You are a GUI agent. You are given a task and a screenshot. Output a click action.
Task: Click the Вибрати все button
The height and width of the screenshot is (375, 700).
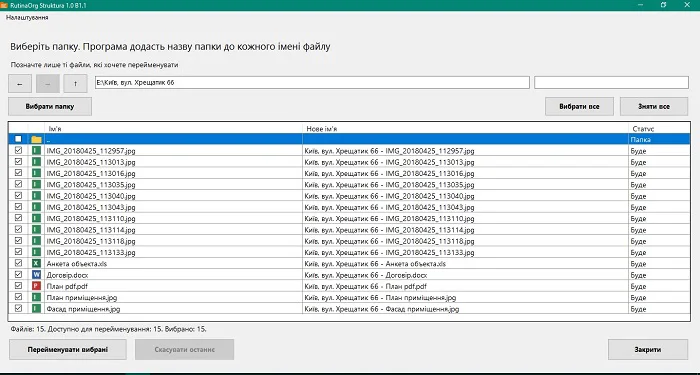click(579, 107)
